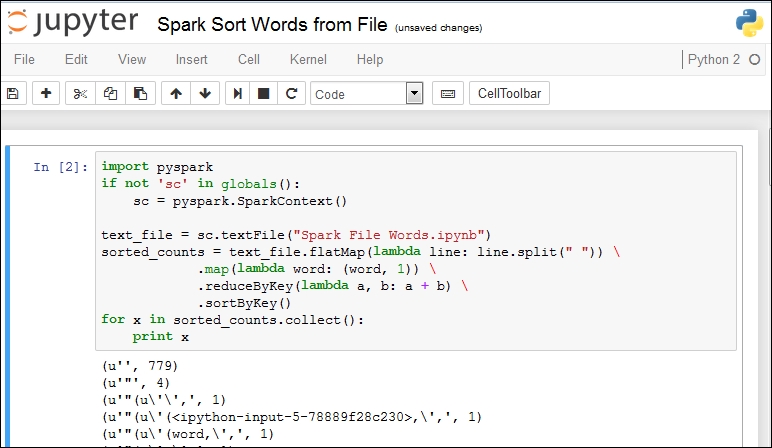Click the kernel idle indicator circle

point(754,60)
